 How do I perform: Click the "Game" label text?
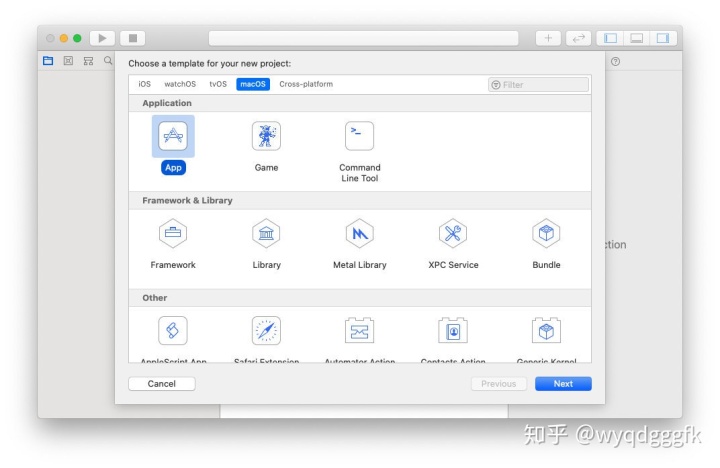266,168
